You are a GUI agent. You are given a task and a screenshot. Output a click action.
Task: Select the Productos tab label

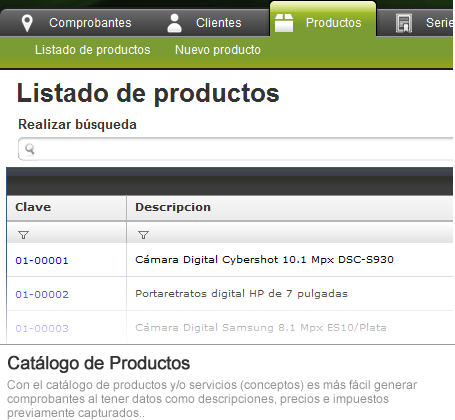click(333, 23)
